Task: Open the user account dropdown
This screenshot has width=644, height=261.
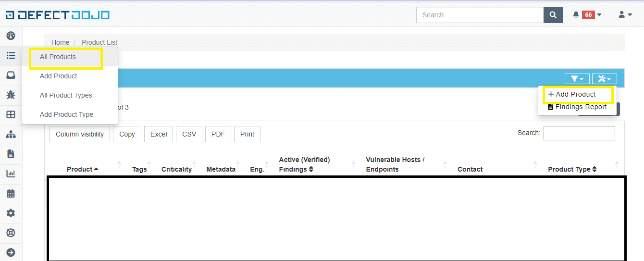Action: pos(625,15)
